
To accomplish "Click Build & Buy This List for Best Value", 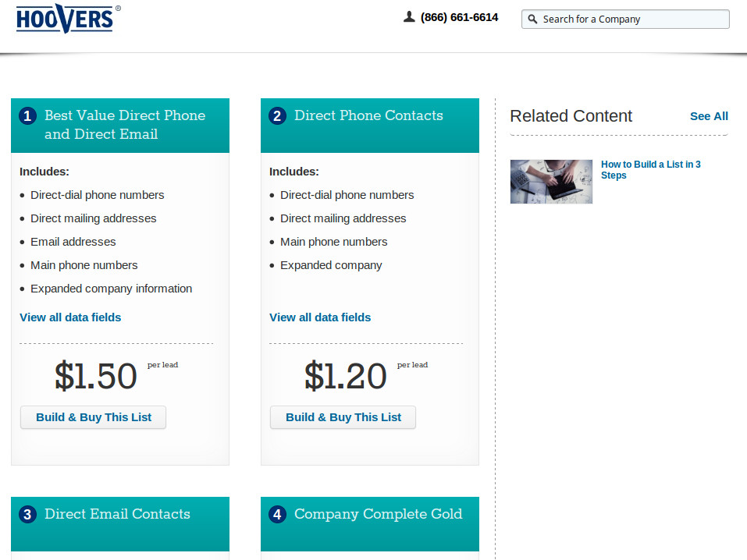I will click(93, 417).
